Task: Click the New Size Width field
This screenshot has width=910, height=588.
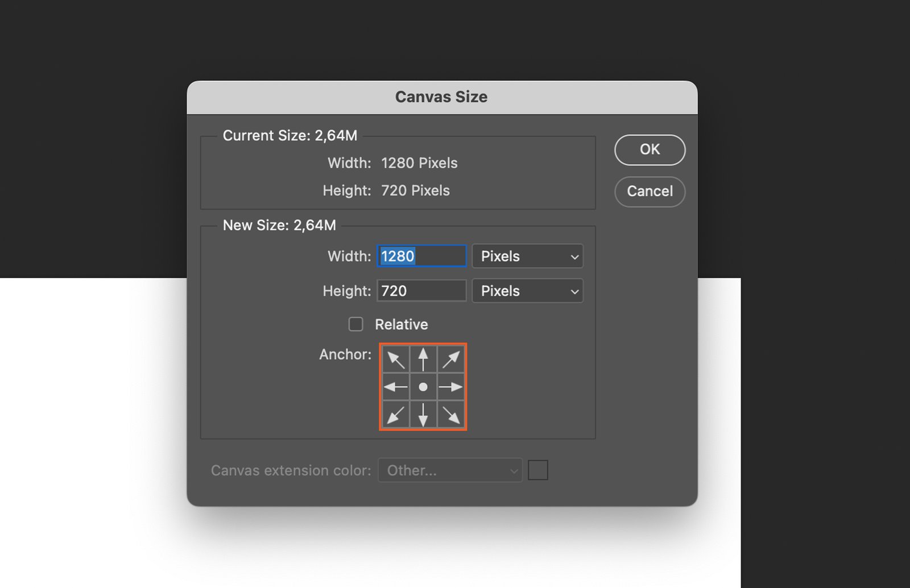Action: (421, 256)
